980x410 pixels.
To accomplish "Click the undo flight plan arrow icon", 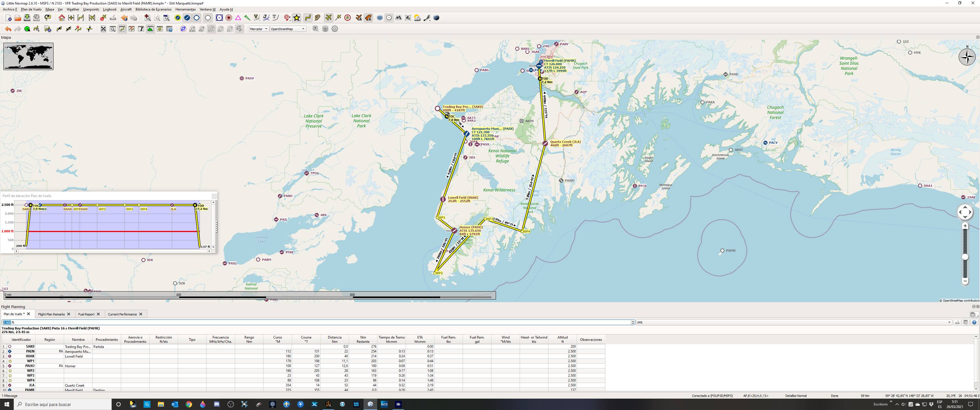I will pyautogui.click(x=8, y=29).
